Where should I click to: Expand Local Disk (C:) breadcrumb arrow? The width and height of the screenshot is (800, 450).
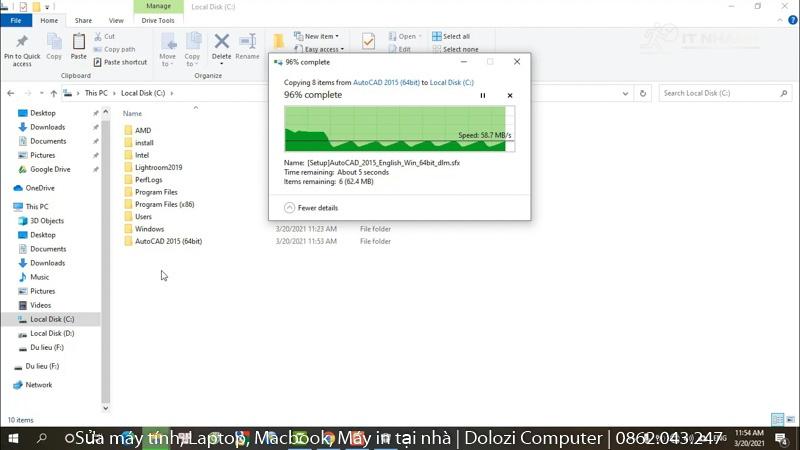point(172,93)
